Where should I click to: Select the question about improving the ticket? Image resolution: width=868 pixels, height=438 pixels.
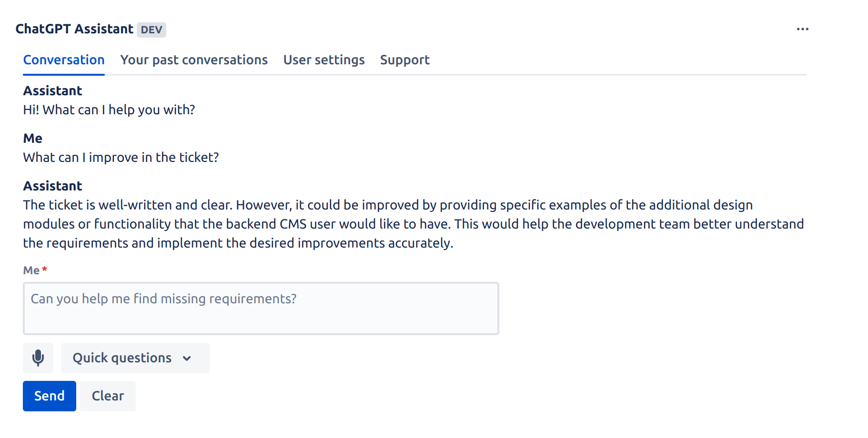(x=121, y=157)
